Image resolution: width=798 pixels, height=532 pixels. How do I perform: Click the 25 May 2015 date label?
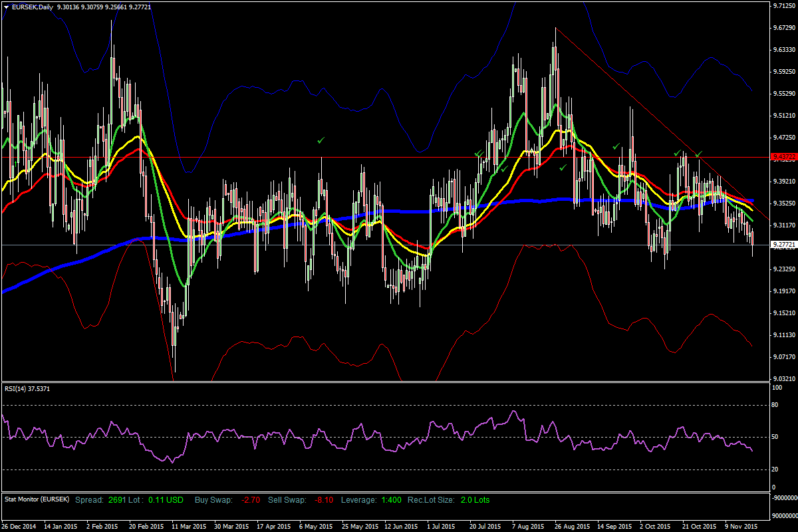point(359,525)
